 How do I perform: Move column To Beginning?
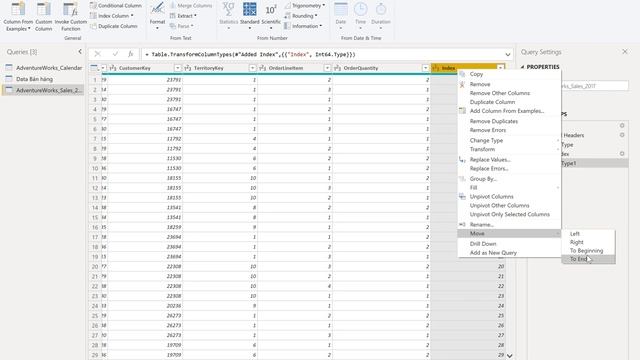click(x=588, y=251)
